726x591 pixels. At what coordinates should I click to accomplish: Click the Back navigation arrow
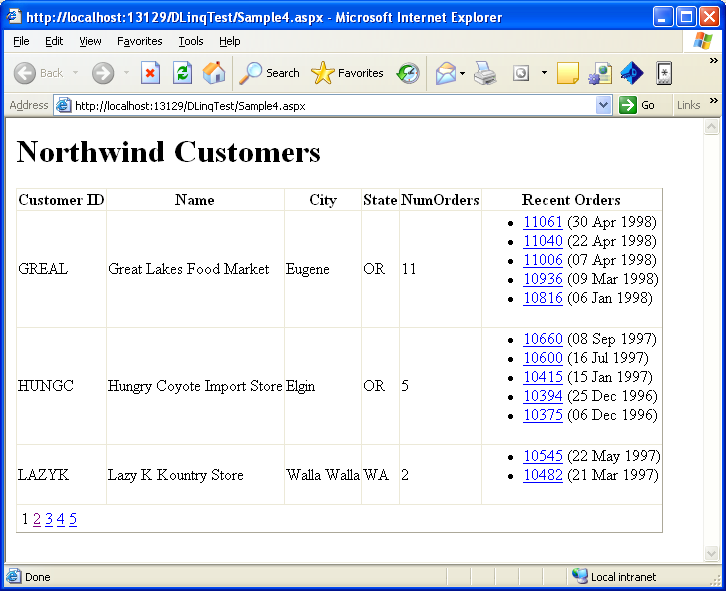[x=25, y=73]
